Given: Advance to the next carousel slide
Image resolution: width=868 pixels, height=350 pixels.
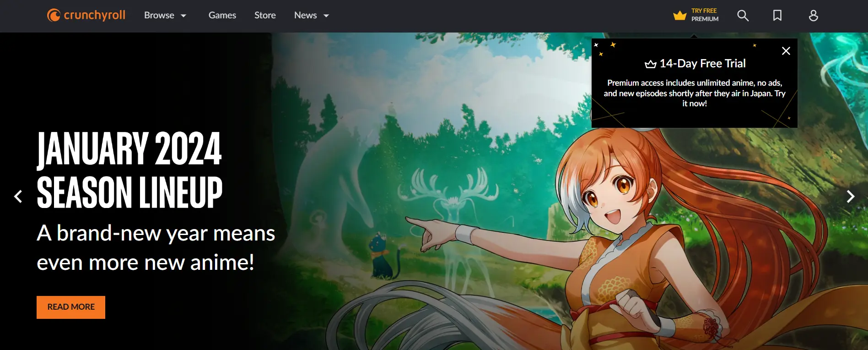Looking at the screenshot, I should (x=850, y=197).
